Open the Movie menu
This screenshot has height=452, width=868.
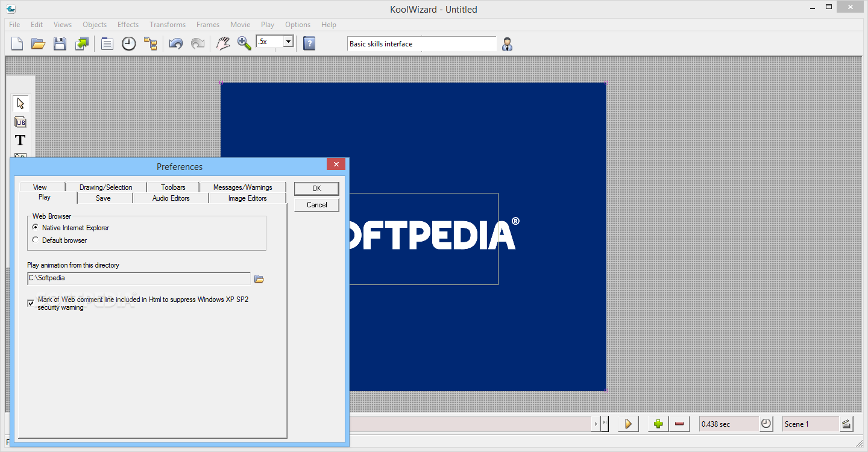(241, 25)
